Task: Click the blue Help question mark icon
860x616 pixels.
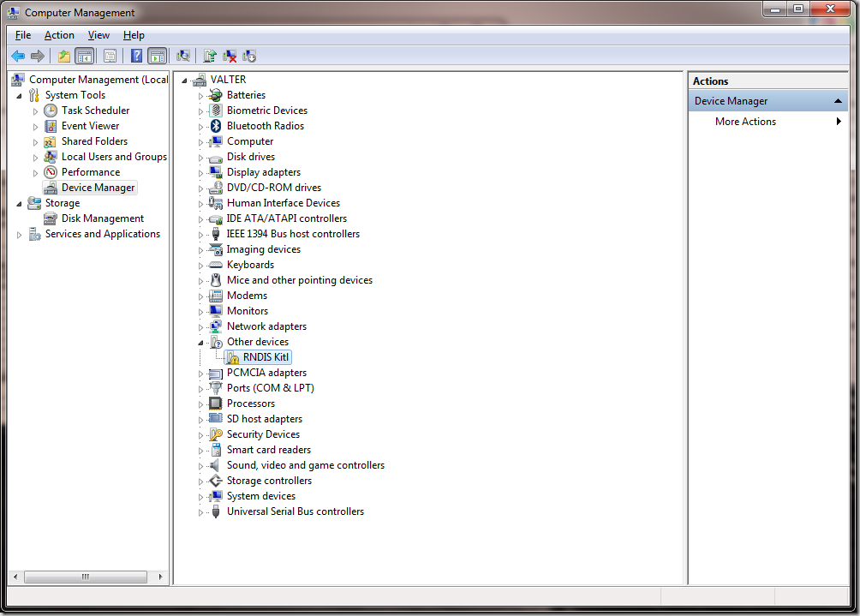Action: [136, 56]
